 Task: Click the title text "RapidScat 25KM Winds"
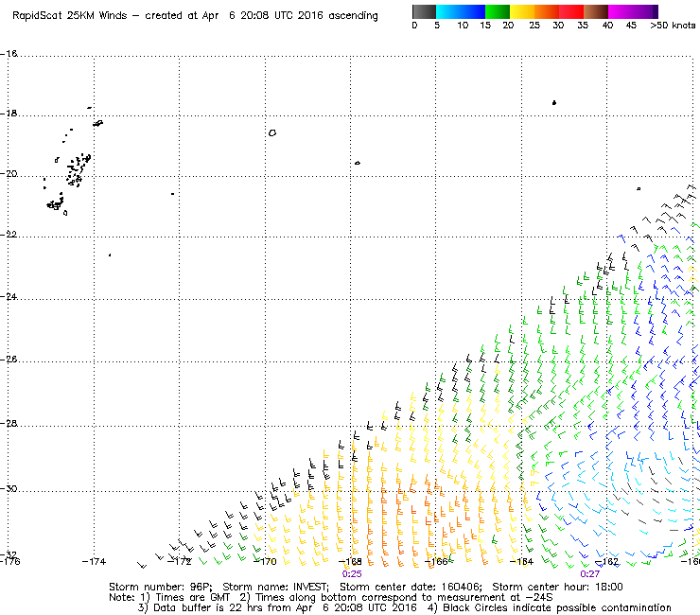click(70, 16)
